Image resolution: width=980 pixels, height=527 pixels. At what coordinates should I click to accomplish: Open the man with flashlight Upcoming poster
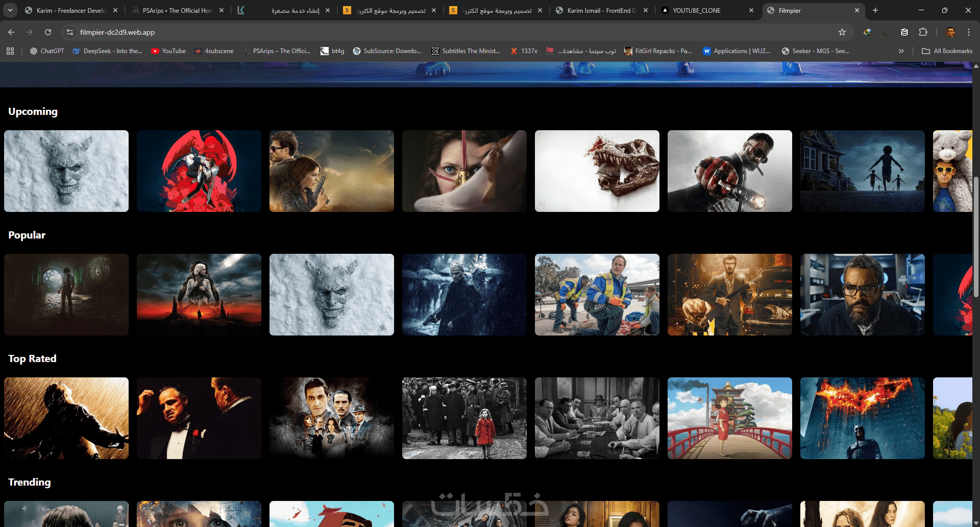[730, 171]
